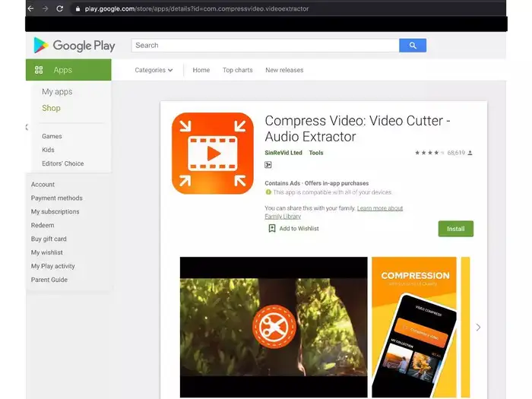
Task: Collapse the sidebar using the left-edge arrow
Action: coord(27,127)
